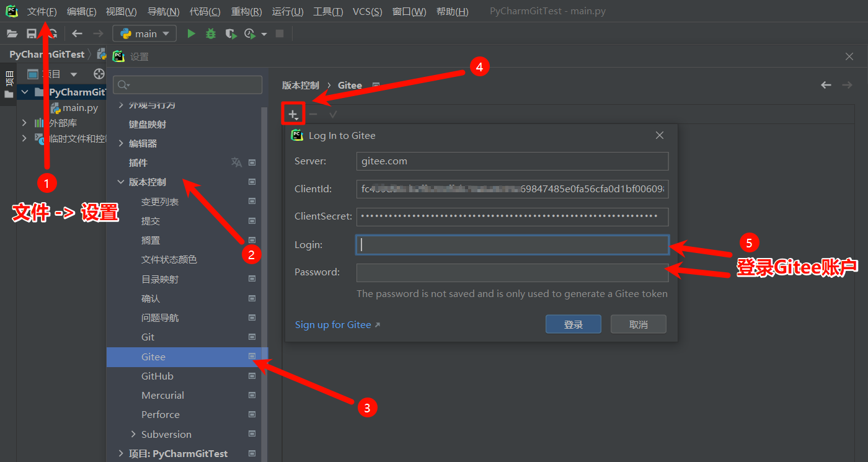Select 插件 in the settings tree

[138, 163]
